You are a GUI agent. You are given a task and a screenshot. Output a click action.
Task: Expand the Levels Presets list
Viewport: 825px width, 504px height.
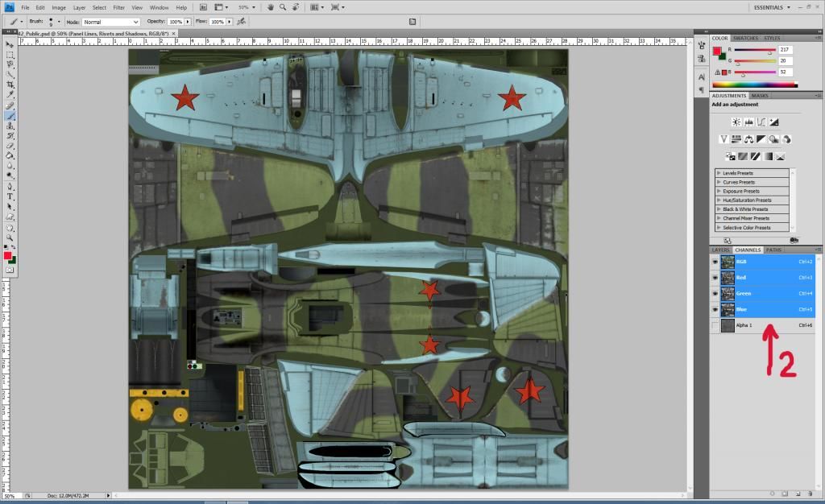pyautogui.click(x=719, y=173)
